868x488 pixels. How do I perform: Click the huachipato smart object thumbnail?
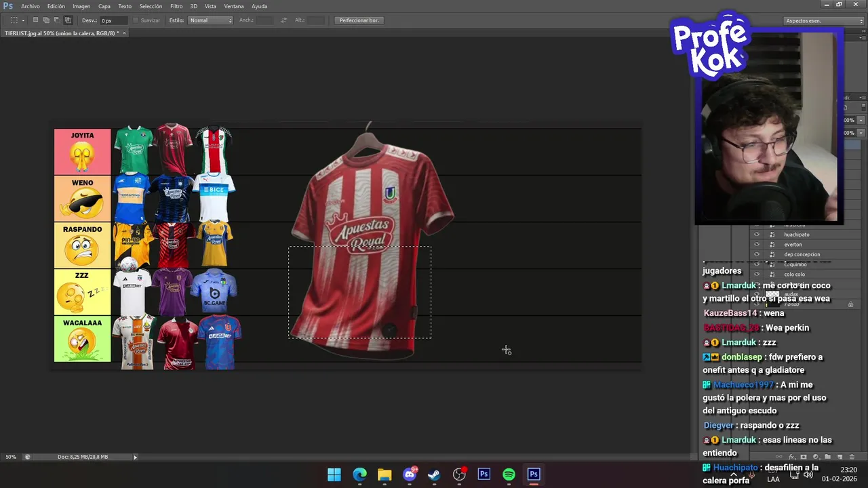tap(772, 235)
